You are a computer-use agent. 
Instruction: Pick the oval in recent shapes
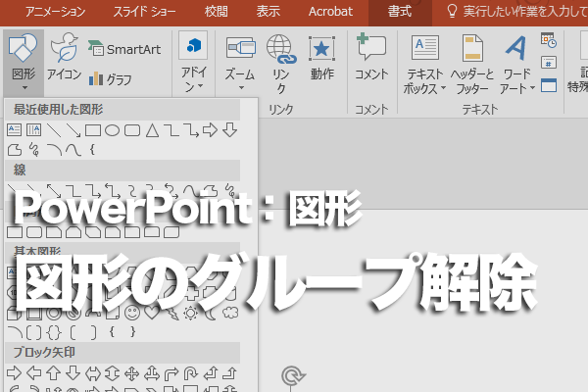[x=112, y=130]
